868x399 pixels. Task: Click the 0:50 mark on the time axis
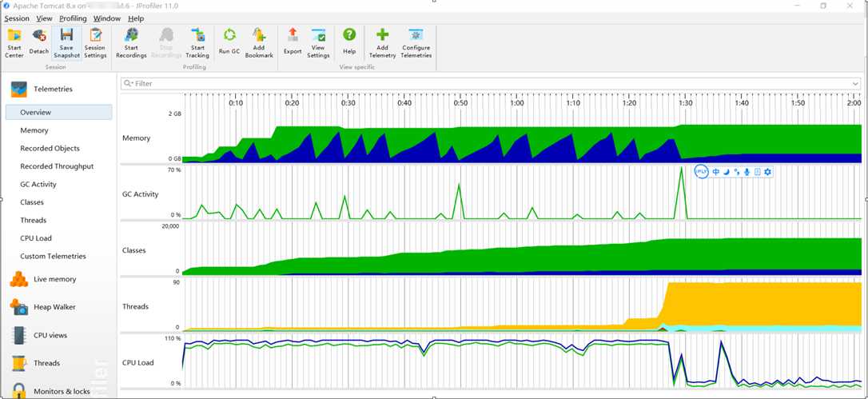[460, 103]
